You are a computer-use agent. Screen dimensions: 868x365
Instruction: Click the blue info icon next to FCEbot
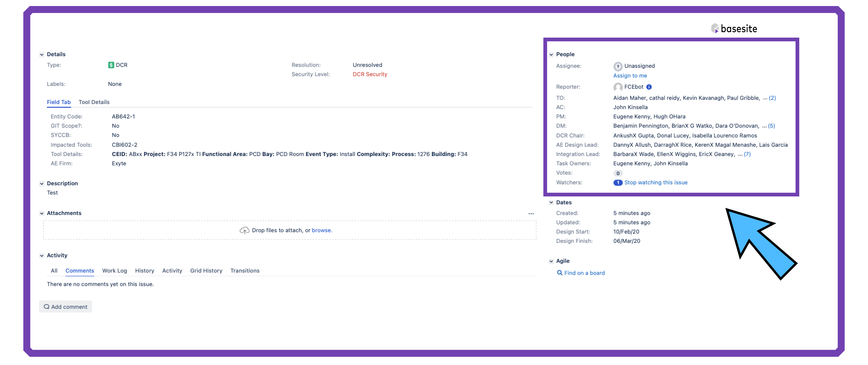point(649,87)
